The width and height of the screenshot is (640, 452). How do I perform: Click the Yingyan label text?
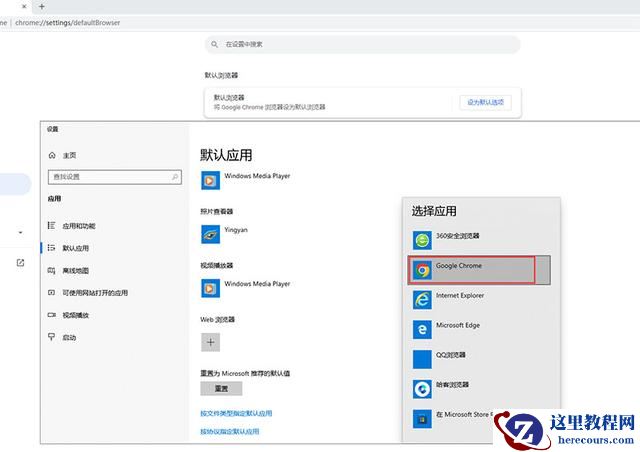[236, 230]
